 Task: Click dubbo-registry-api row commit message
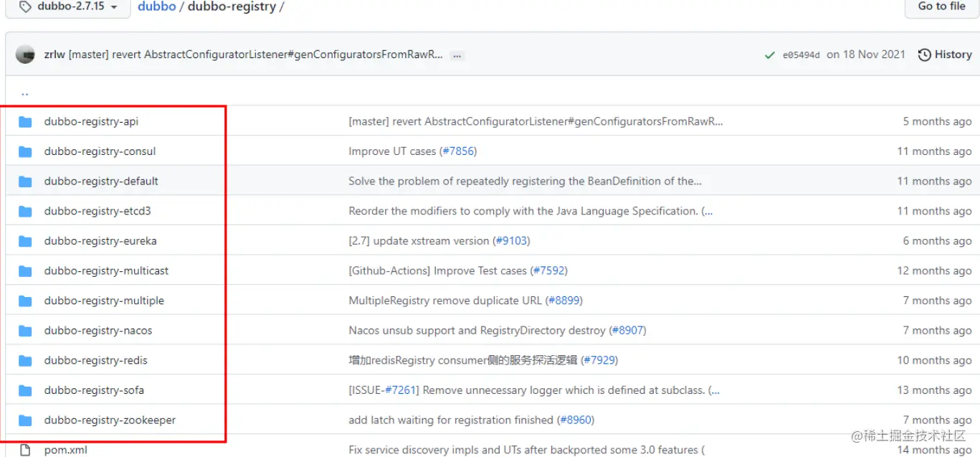(x=536, y=121)
